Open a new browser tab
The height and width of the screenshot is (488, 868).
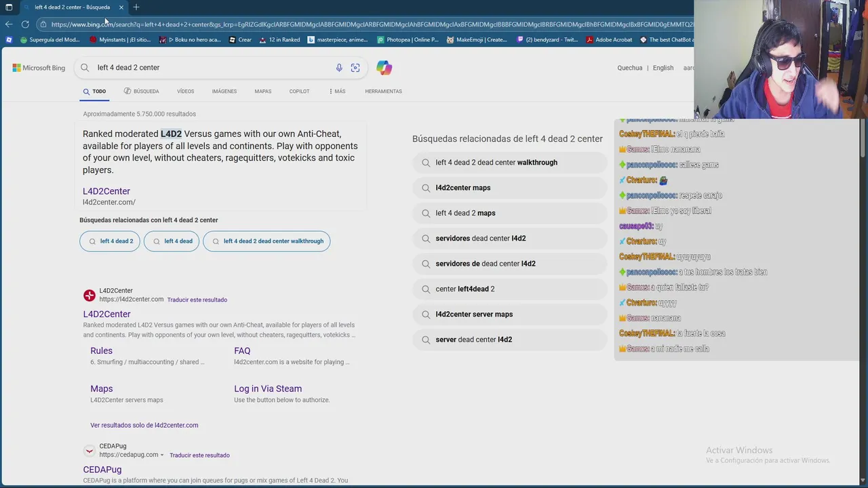point(136,7)
